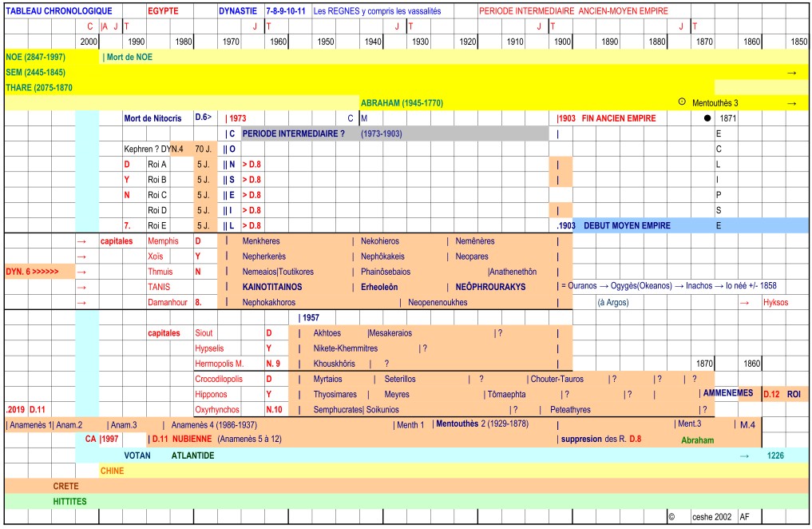
Task: Select the "FIN ANCIEN EMPIRE" label
Action: click(x=619, y=118)
